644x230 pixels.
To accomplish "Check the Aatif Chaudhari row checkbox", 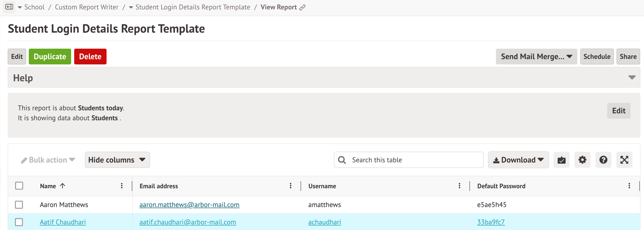I will point(19,222).
